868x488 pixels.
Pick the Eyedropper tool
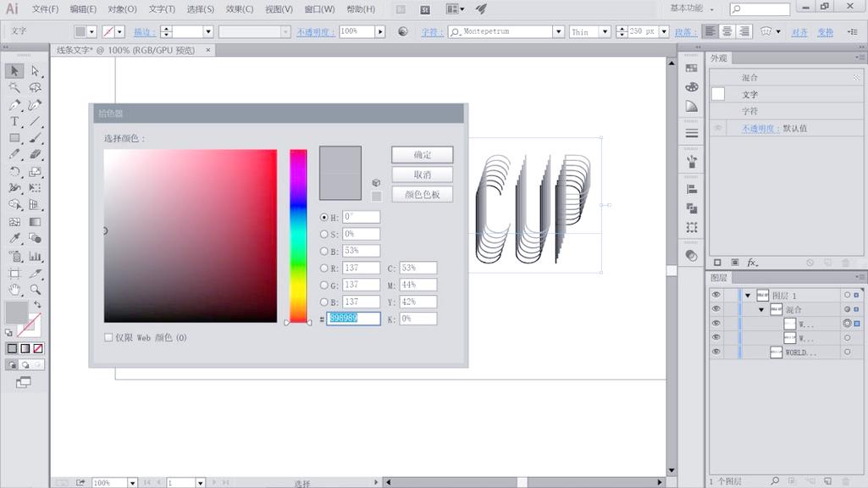point(14,239)
